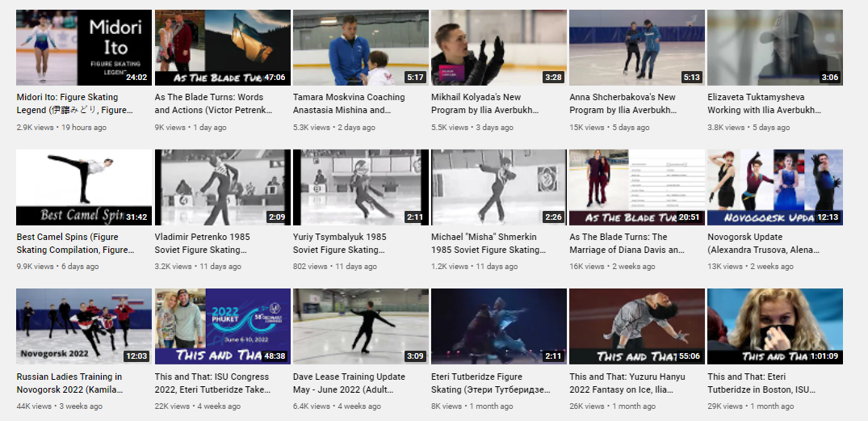Play the 2:09 Vladimir Petrenko video thumbnail
868x421 pixels.
coord(222,187)
